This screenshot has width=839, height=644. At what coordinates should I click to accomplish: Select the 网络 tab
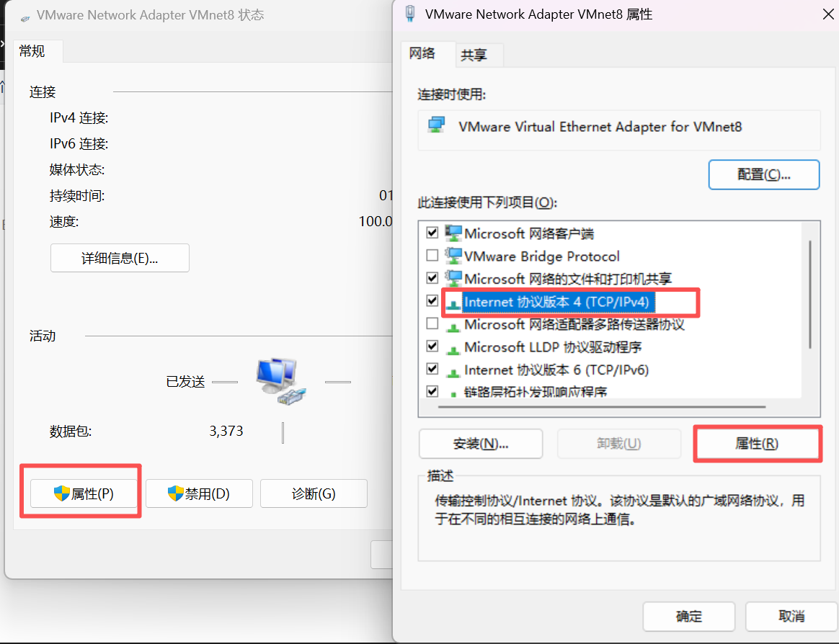point(422,53)
